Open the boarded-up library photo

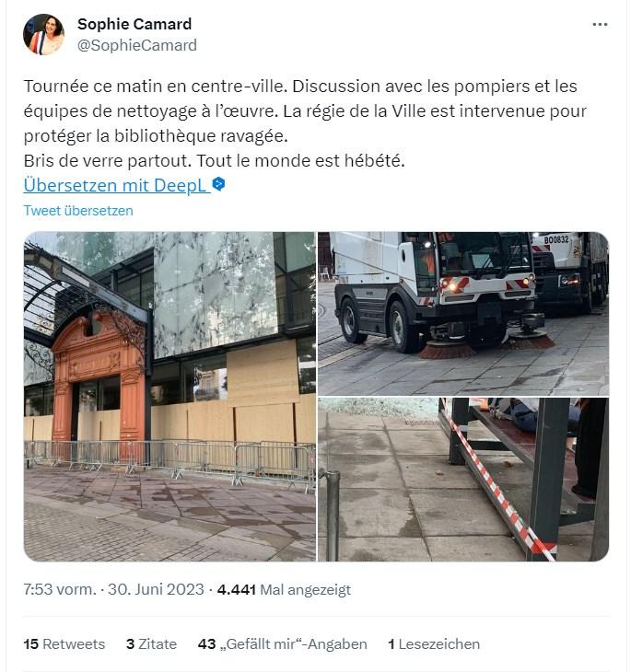(x=169, y=397)
